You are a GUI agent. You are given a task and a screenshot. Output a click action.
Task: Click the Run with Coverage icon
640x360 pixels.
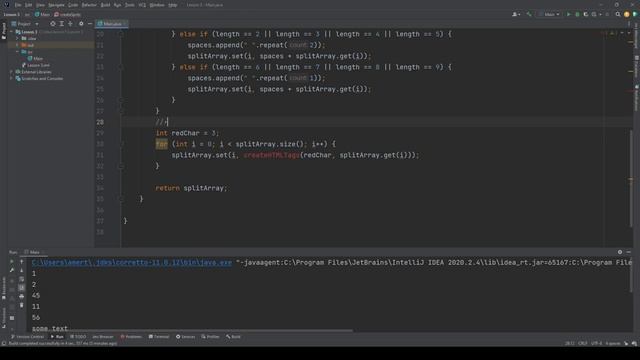click(586, 14)
